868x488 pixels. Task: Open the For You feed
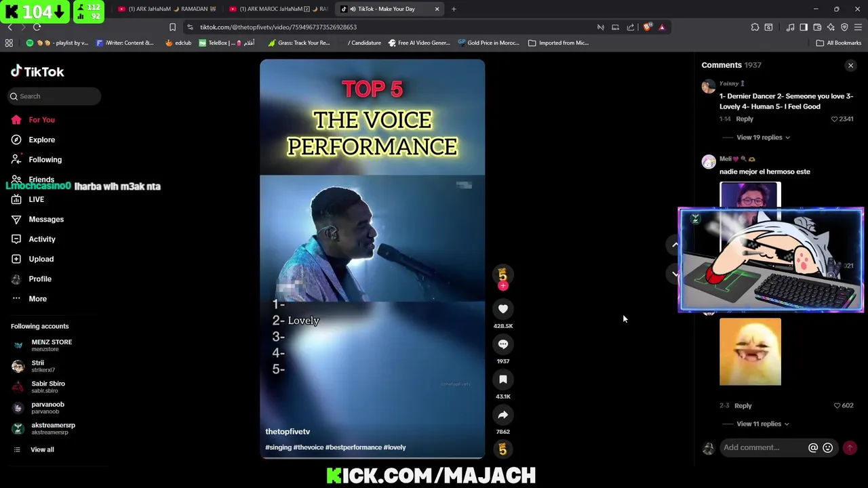tap(41, 120)
